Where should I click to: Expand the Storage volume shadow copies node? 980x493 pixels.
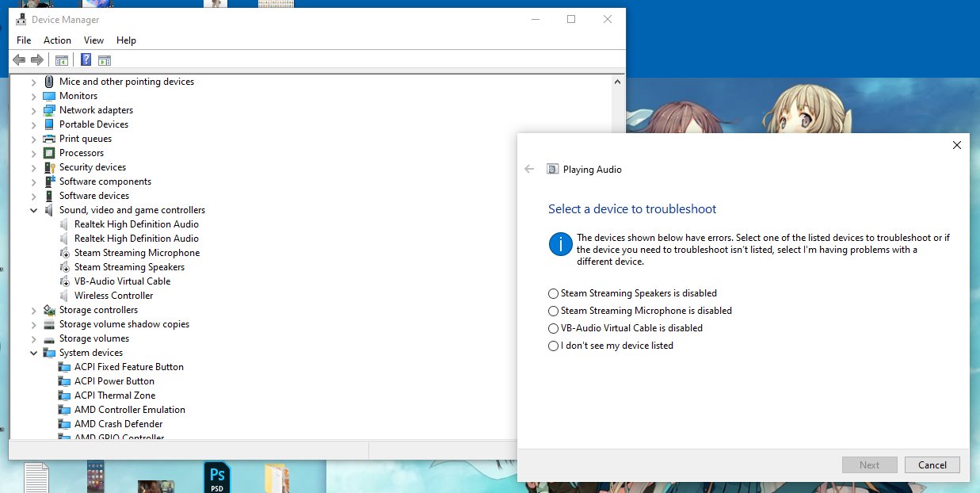[33, 324]
